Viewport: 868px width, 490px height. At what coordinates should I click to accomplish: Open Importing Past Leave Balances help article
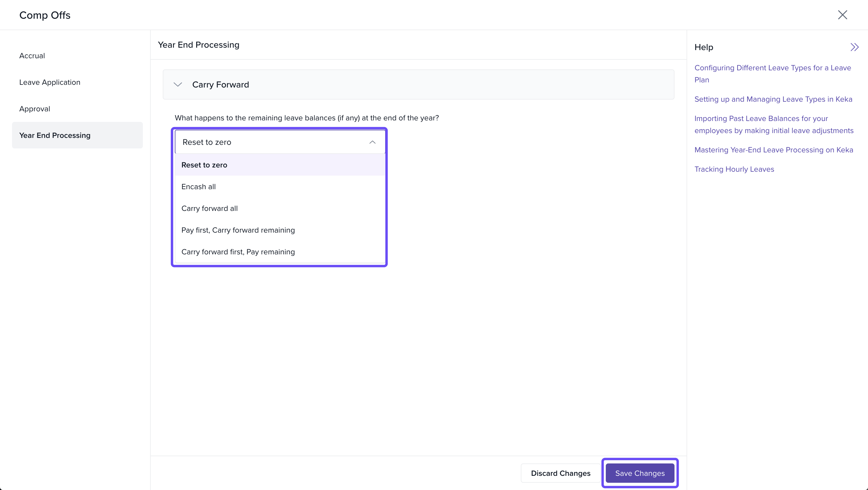click(x=761, y=119)
